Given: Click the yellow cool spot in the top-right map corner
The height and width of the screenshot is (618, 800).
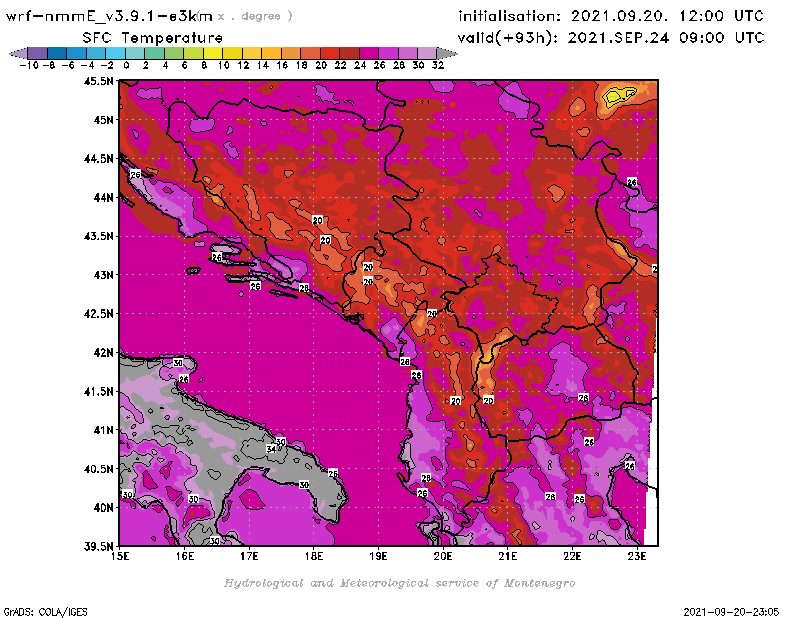Looking at the screenshot, I should pyautogui.click(x=619, y=95).
